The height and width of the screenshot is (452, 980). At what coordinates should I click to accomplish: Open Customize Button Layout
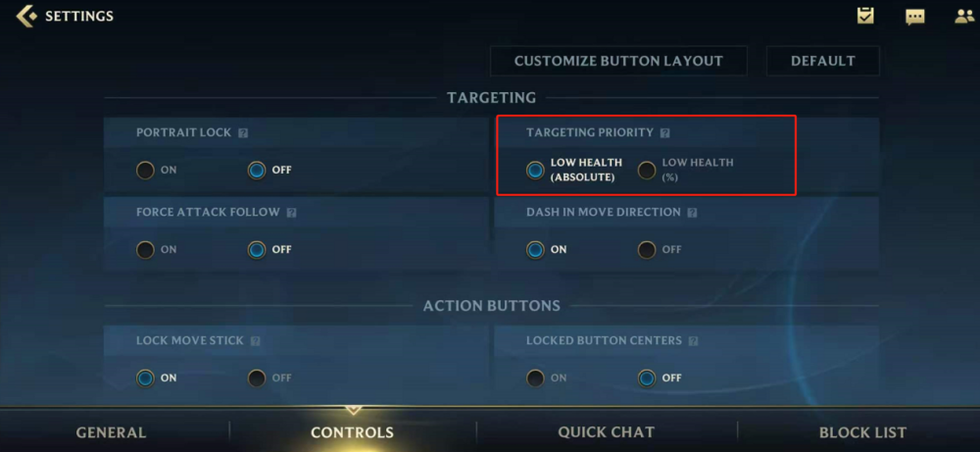pos(618,61)
